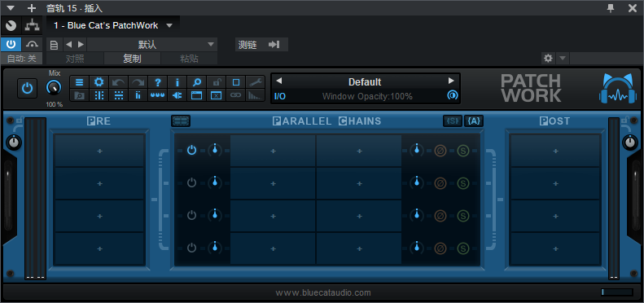Image resolution: width=644 pixels, height=303 pixels.
Task: Click the plugin window icon
Action: 197,95
